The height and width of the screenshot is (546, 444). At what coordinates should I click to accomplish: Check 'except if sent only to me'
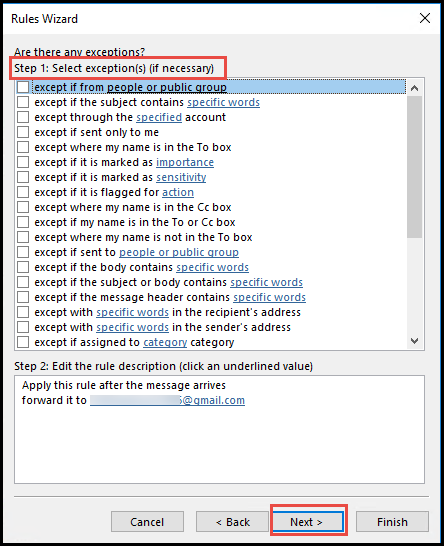23,132
